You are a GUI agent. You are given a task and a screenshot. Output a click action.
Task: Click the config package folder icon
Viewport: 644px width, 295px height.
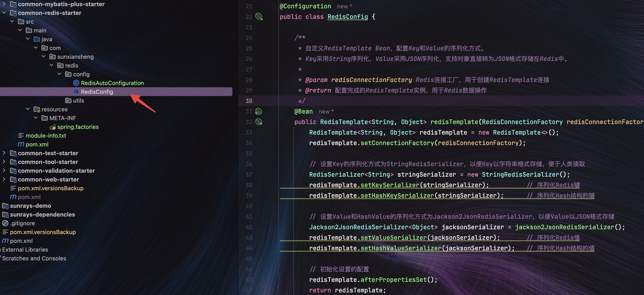(68, 74)
